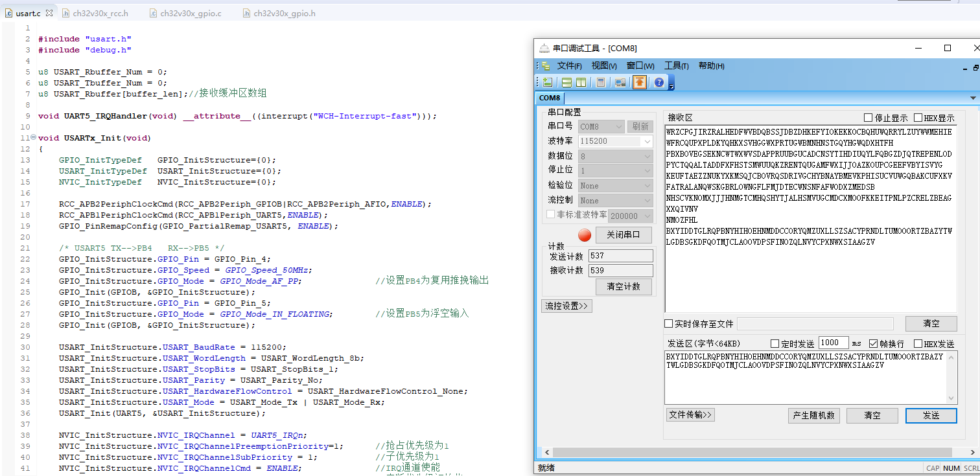980x476 pixels.
Task: Click the restore child window icon in menu bar
Action: coord(976,67)
